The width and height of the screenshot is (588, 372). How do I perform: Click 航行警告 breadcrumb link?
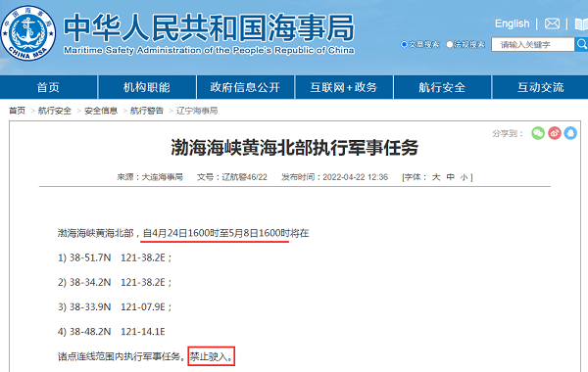[x=147, y=111]
